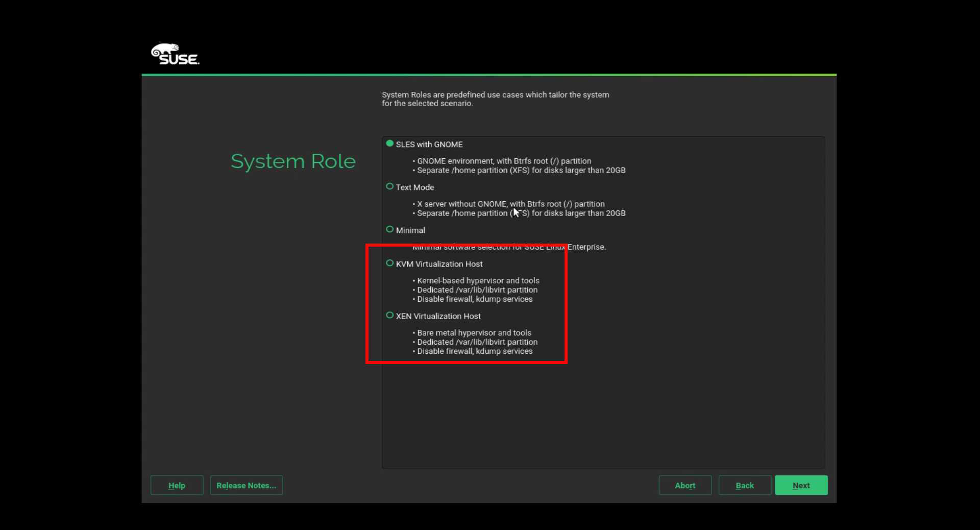Screen dimensions: 980x530
Task: Click the SUSE logo
Action: tap(175, 54)
